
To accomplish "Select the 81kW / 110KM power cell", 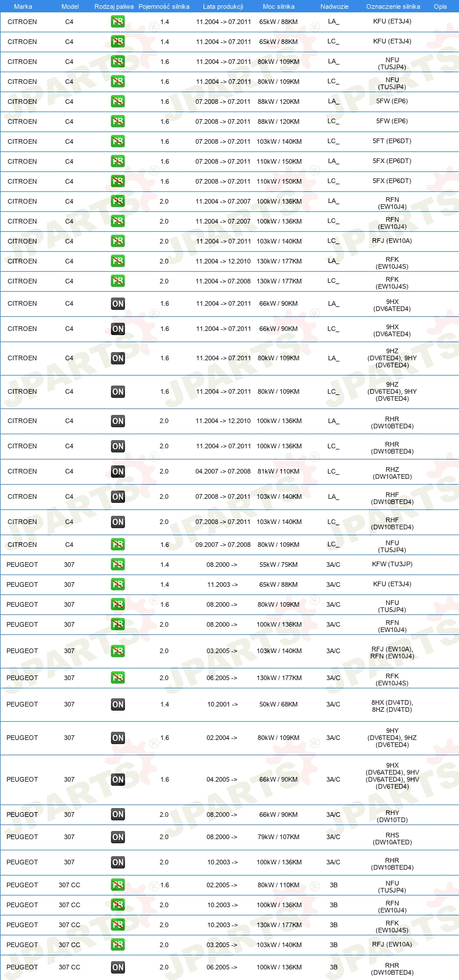I will click(x=278, y=472).
